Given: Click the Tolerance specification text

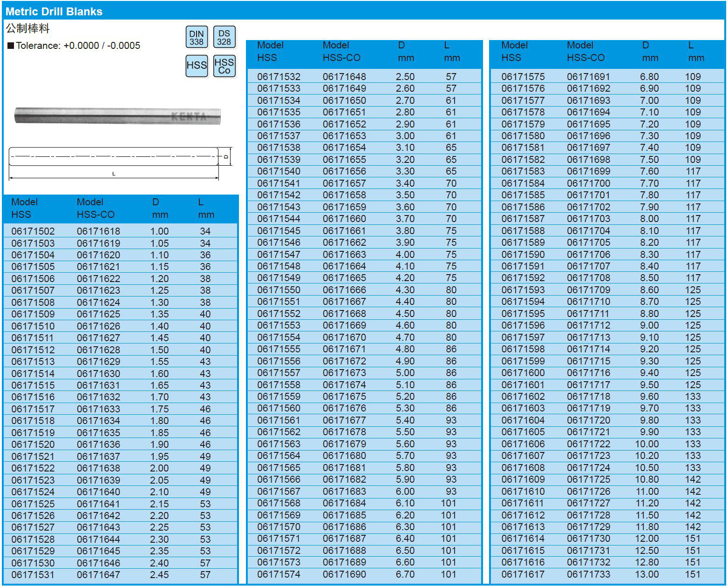Looking at the screenshot, I should point(75,46).
